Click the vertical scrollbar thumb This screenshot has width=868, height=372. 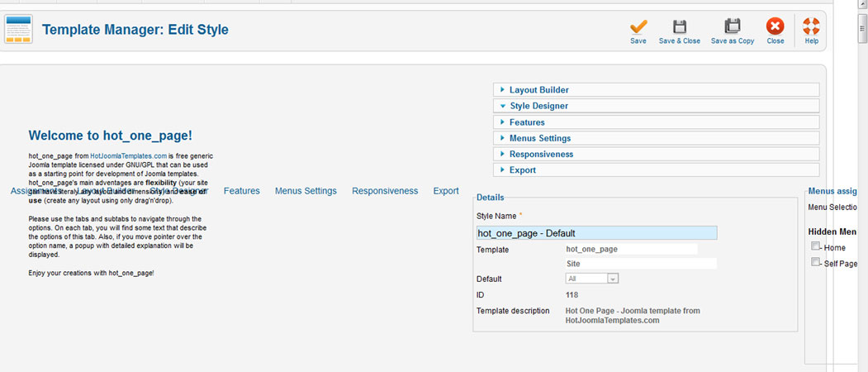(x=863, y=28)
